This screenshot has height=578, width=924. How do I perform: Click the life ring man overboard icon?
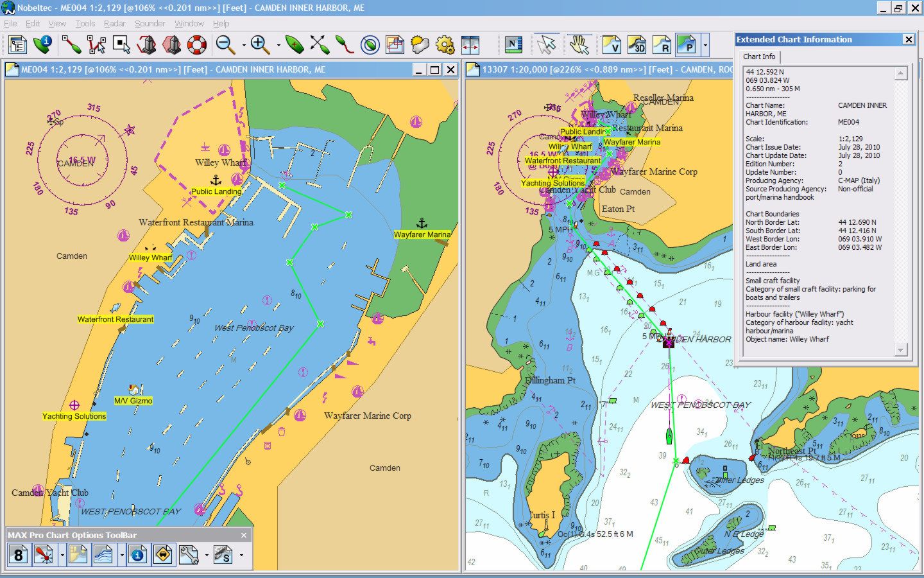pos(197,45)
